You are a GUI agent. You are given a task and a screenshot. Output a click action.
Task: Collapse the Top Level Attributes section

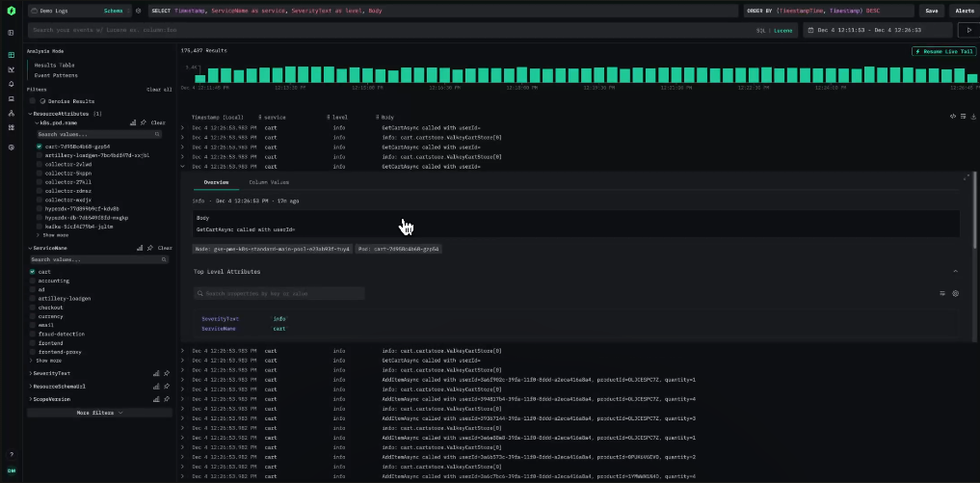click(956, 272)
